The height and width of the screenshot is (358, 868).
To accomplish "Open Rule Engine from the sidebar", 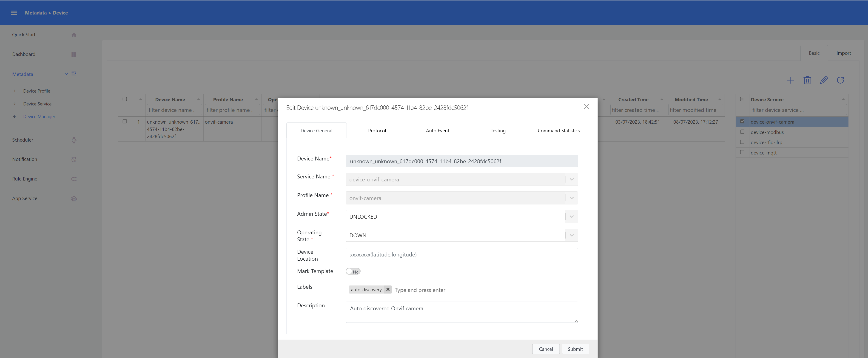I will tap(24, 178).
